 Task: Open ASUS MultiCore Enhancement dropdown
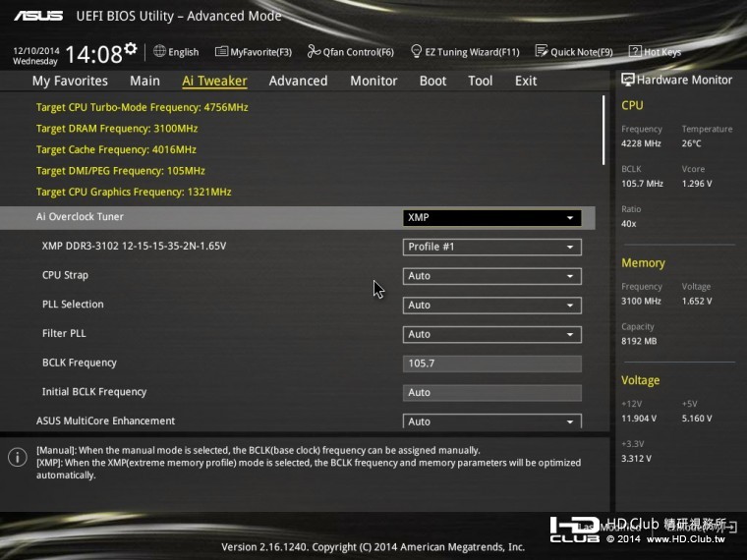click(x=491, y=421)
